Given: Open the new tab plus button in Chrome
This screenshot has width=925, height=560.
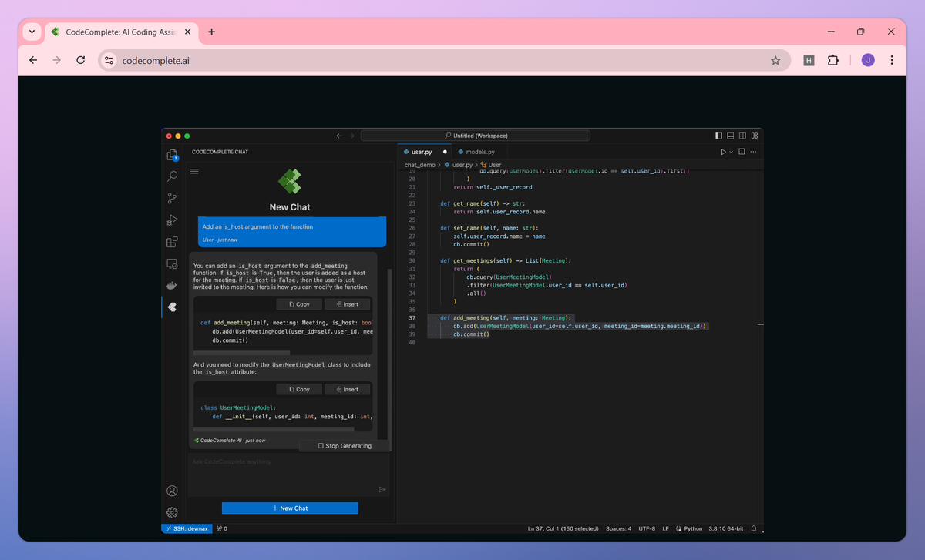Looking at the screenshot, I should (x=211, y=32).
